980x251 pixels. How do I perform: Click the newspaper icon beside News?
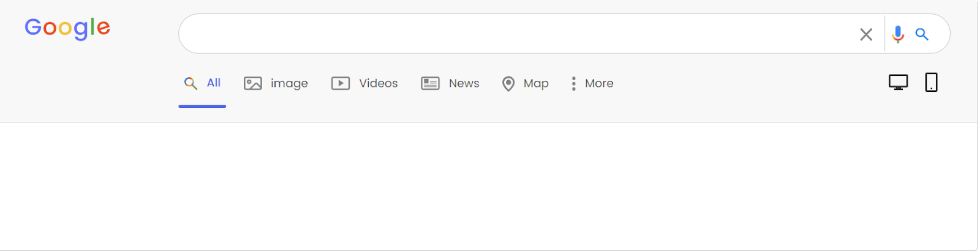coord(430,83)
